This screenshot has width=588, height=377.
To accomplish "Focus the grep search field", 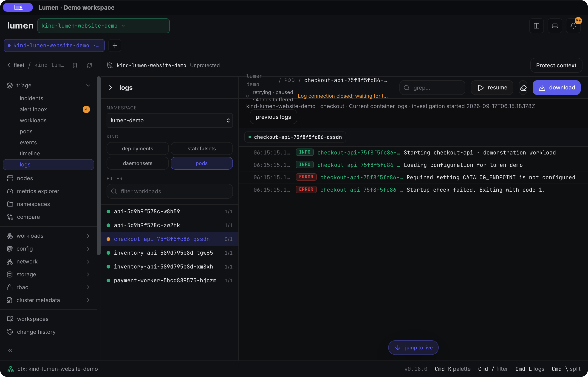I will 432,88.
